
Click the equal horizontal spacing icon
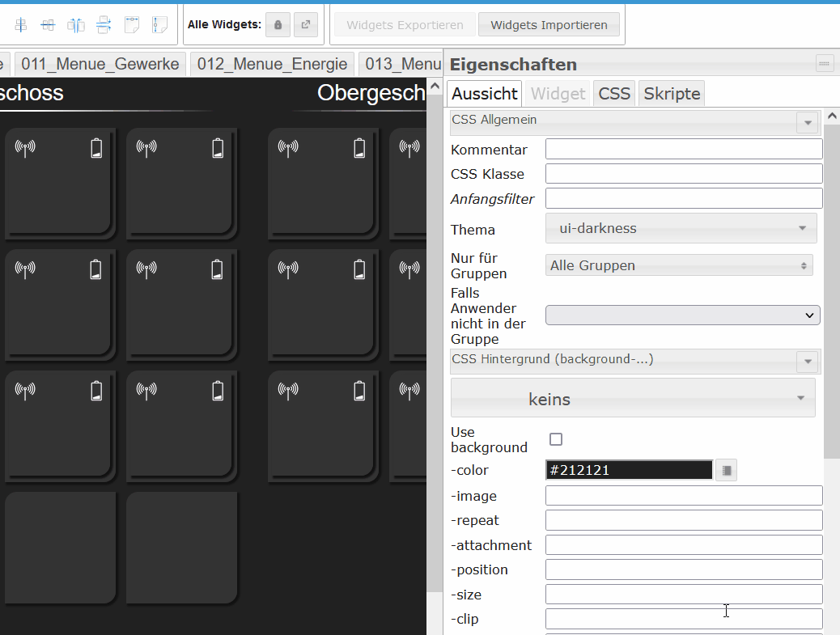76,25
